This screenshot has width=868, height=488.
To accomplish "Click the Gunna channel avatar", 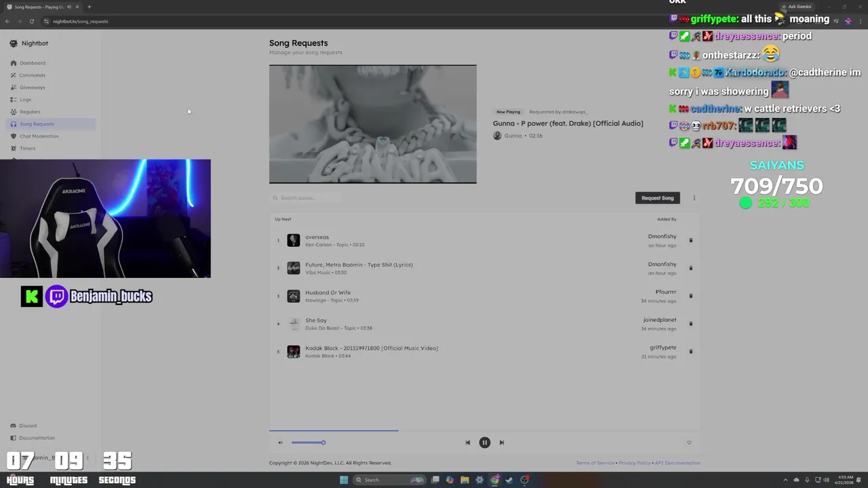I will (x=497, y=136).
